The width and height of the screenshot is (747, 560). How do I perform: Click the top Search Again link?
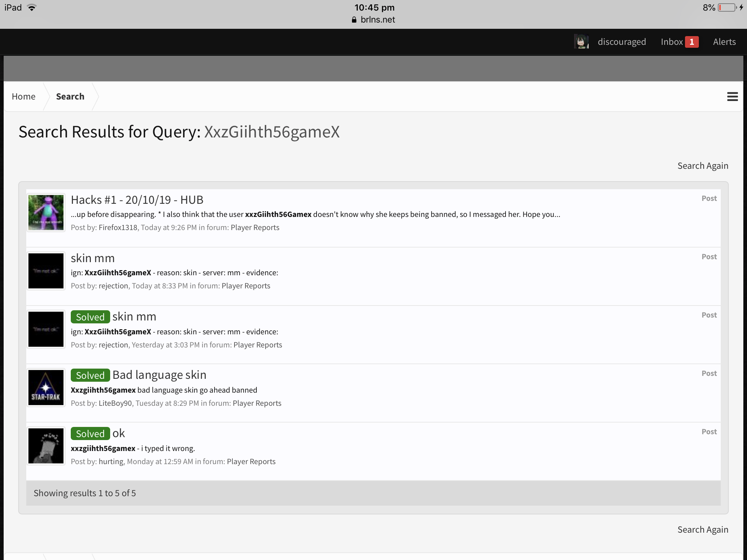point(703,166)
